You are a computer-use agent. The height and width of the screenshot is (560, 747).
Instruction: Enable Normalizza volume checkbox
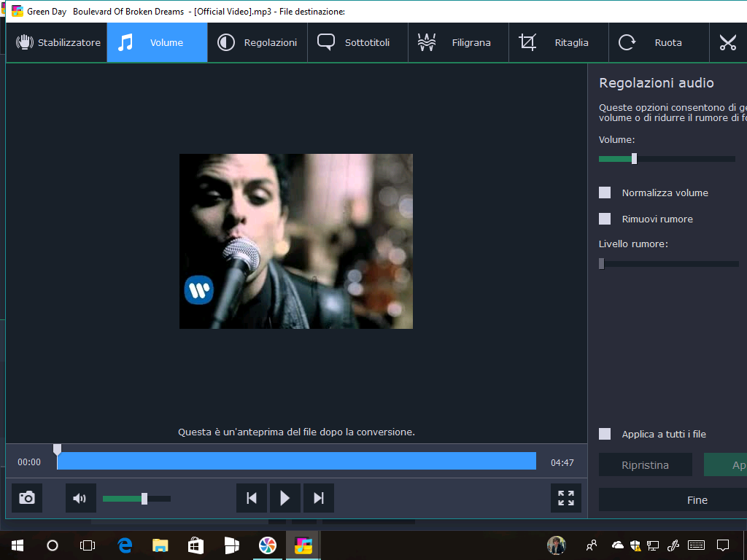(605, 192)
